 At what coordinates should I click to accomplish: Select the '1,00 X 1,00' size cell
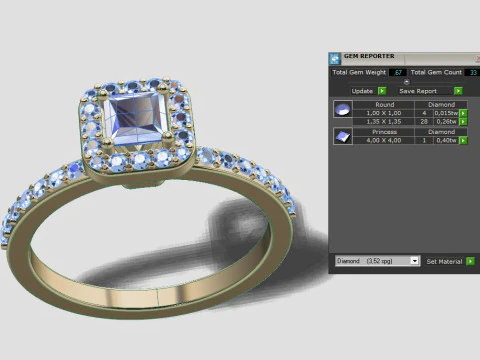pos(384,113)
